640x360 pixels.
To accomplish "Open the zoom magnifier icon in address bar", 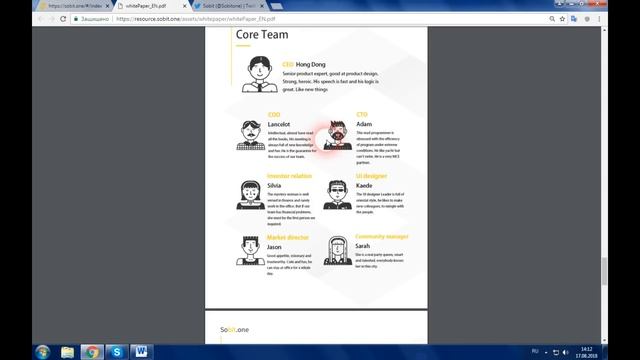I will tap(552, 19).
